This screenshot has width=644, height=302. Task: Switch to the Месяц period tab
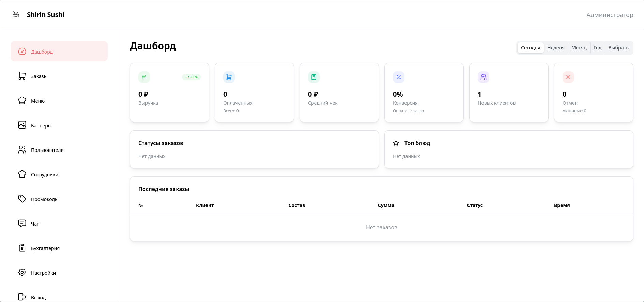click(579, 48)
